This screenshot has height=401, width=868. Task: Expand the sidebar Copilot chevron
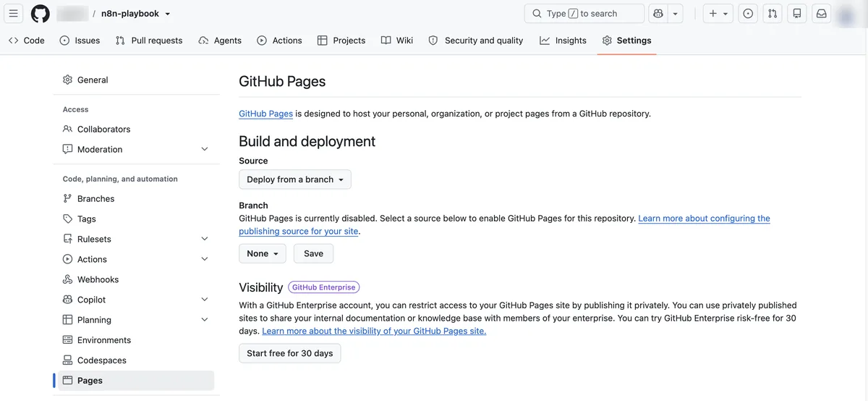[x=205, y=300]
